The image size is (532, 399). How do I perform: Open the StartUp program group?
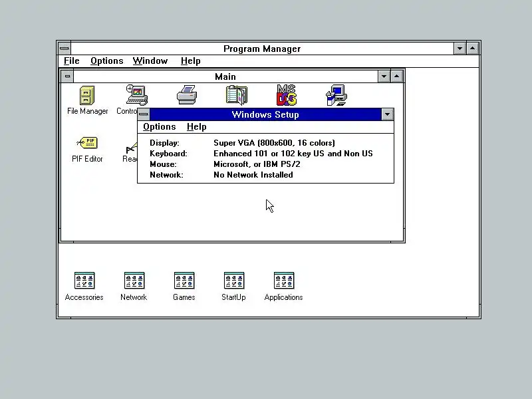(234, 281)
